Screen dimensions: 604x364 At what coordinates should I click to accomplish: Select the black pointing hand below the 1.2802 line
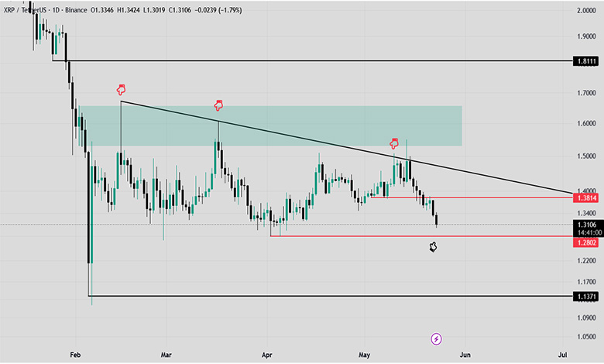(x=433, y=247)
